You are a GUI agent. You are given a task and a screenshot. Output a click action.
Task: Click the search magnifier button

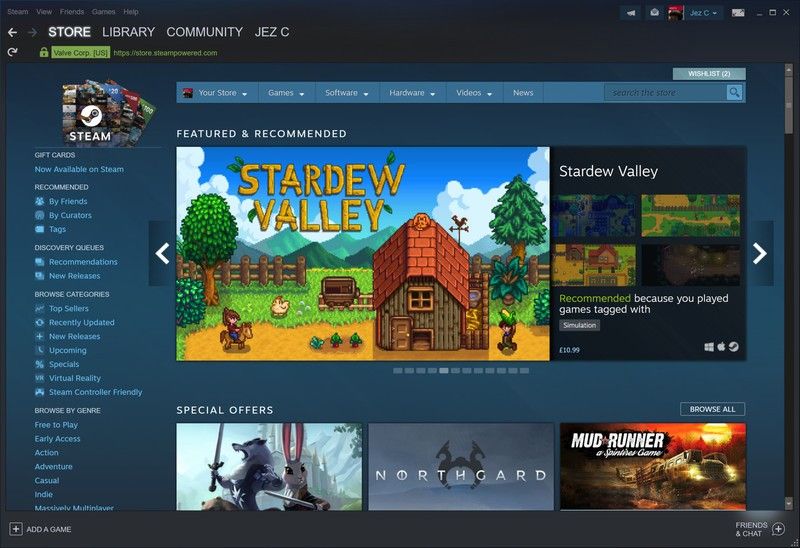point(734,92)
